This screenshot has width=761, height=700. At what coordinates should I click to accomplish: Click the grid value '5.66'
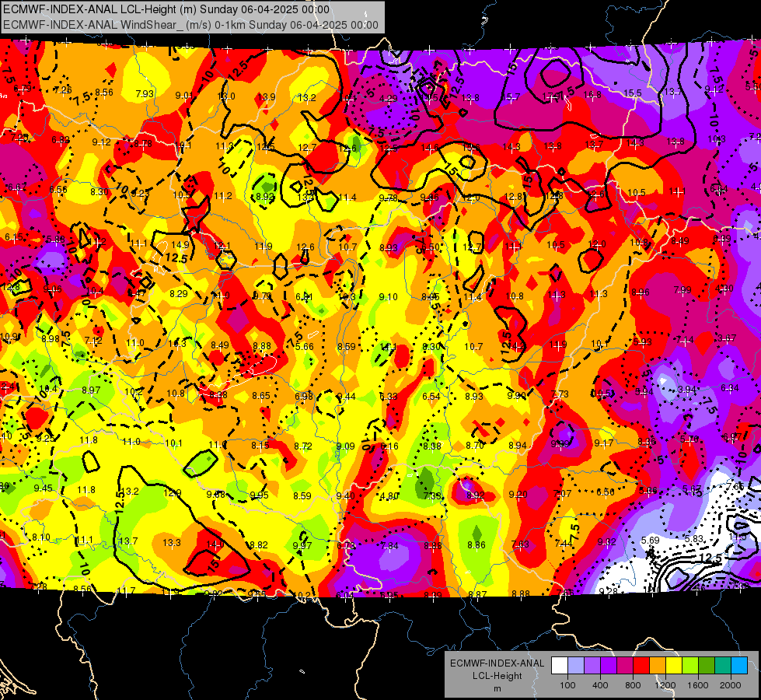pos(304,346)
